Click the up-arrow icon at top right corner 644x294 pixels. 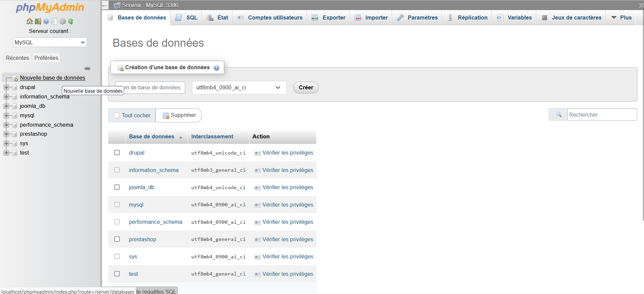click(x=641, y=5)
